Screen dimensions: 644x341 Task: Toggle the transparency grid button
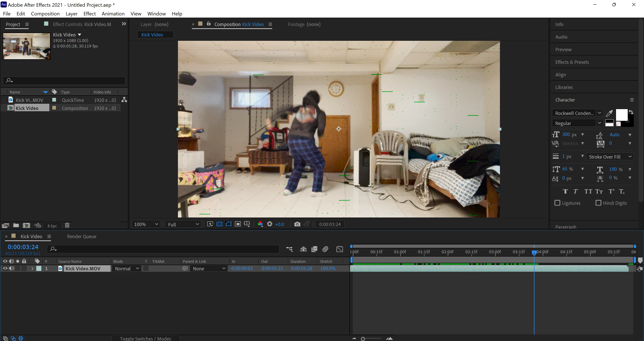219,224
